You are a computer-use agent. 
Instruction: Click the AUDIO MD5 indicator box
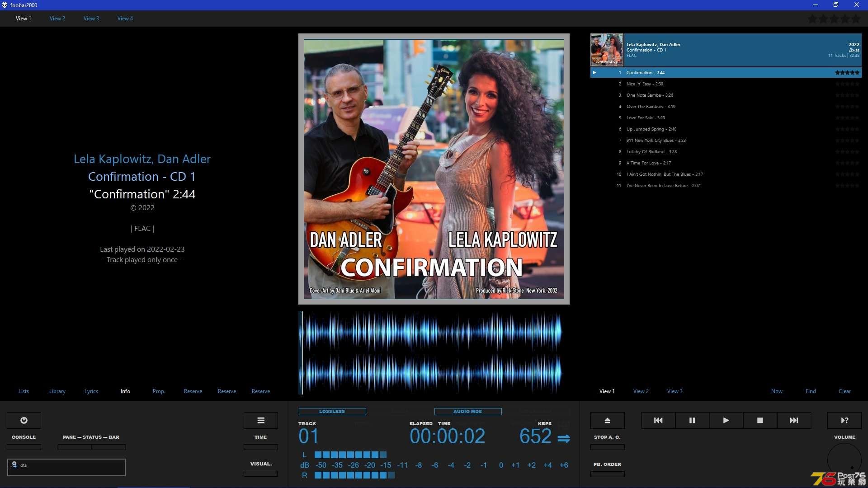point(468,412)
